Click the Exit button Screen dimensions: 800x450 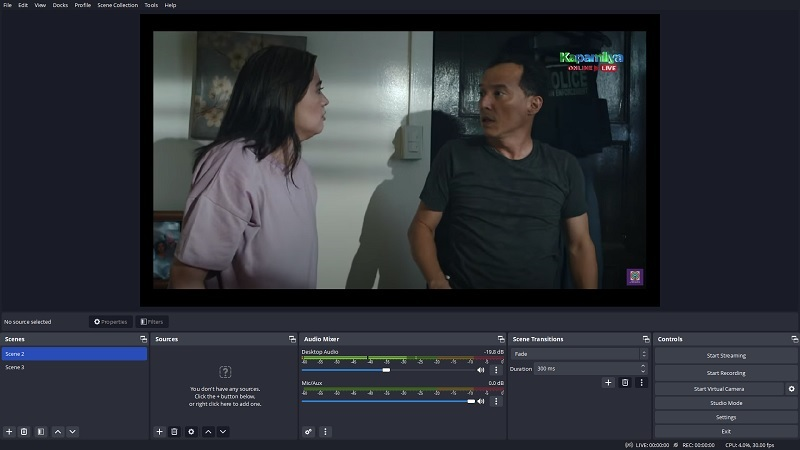point(726,432)
